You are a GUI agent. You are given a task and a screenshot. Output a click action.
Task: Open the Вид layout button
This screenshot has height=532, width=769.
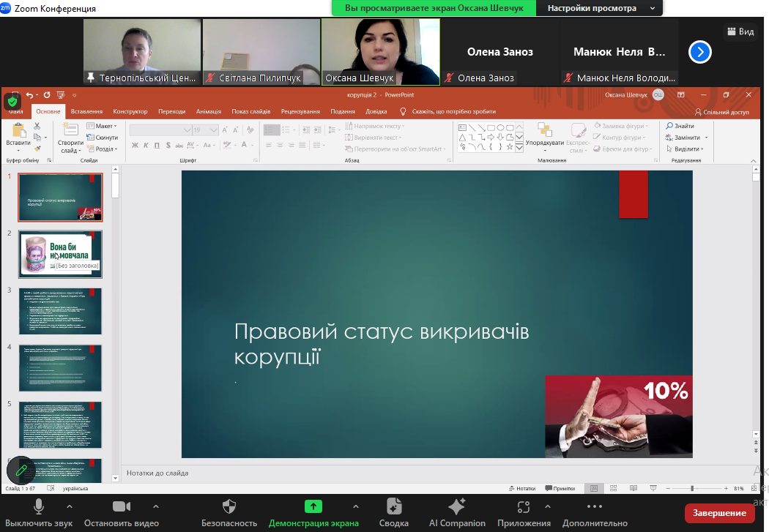[740, 31]
